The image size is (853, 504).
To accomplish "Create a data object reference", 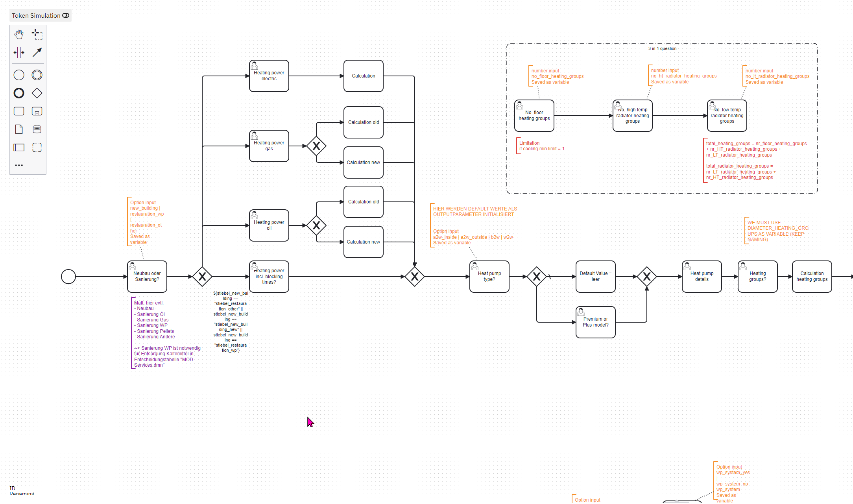I will pos(19,129).
